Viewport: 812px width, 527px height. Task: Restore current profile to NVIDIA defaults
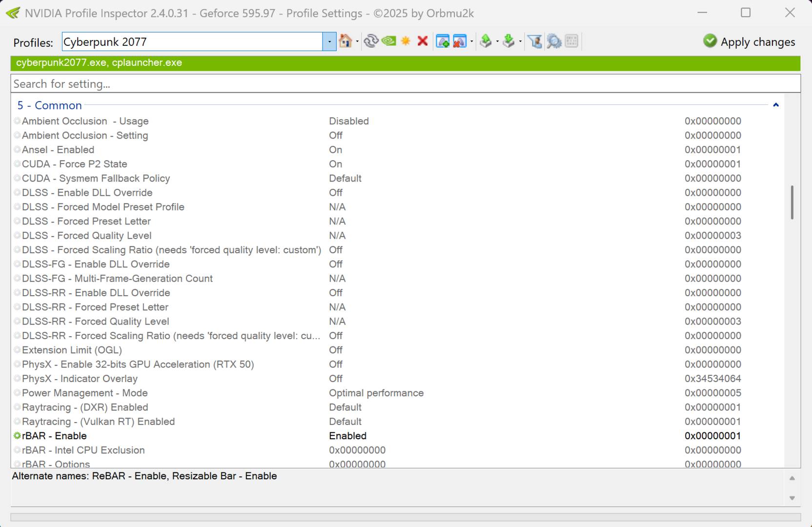click(x=346, y=41)
